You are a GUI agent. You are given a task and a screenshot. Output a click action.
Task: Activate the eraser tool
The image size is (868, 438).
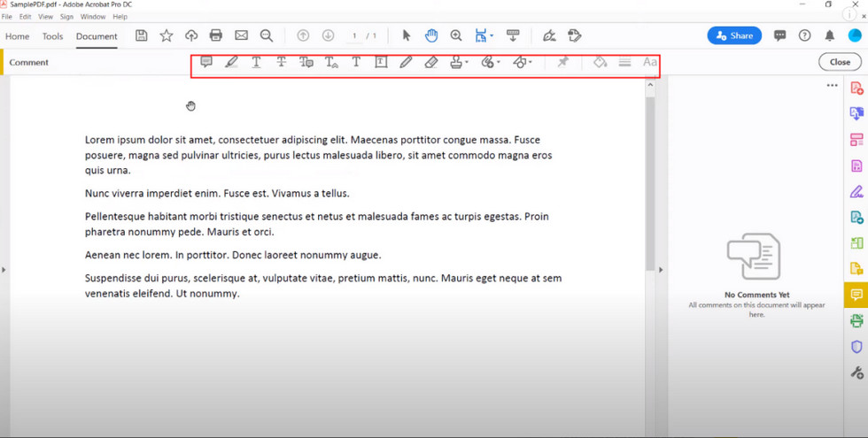tap(430, 62)
